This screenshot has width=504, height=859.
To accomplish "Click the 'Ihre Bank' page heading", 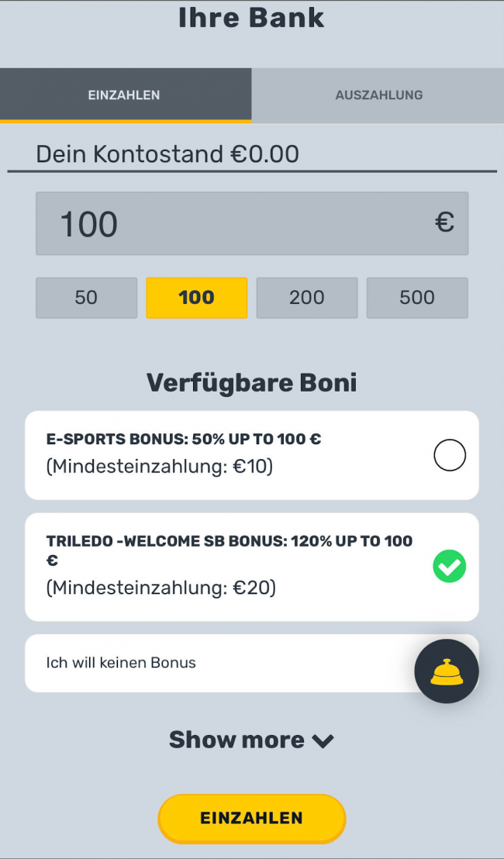I will coord(251,17).
